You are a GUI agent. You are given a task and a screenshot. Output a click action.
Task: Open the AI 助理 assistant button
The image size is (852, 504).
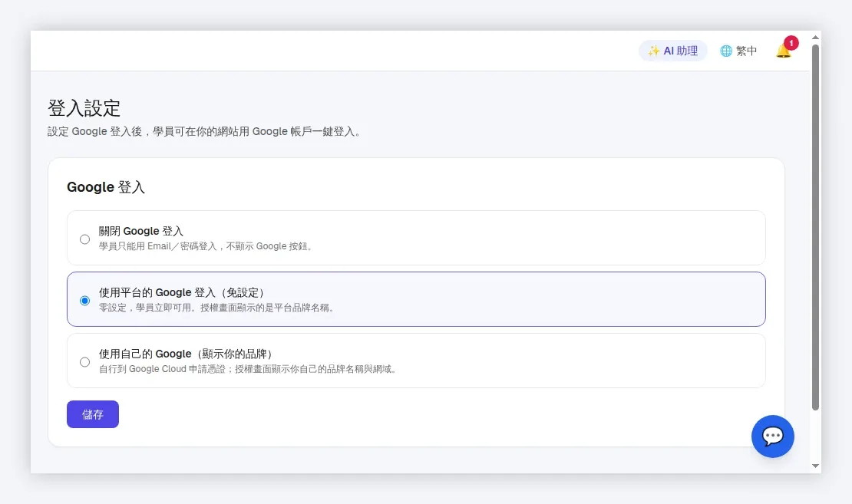(672, 51)
